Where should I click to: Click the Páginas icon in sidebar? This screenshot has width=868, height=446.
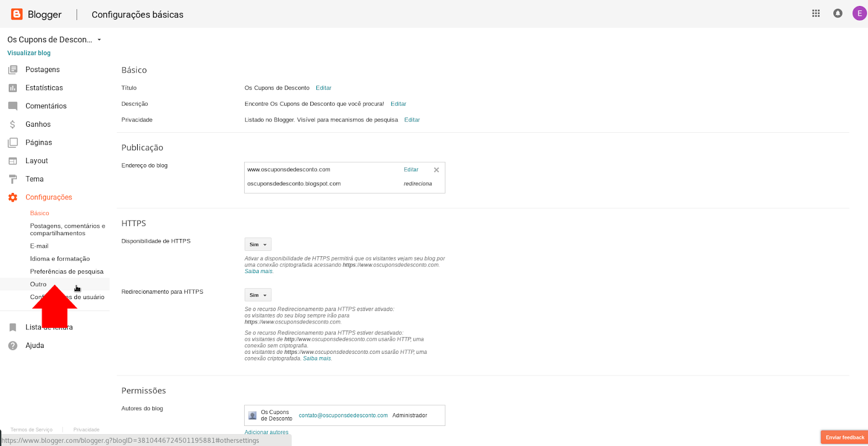13,143
